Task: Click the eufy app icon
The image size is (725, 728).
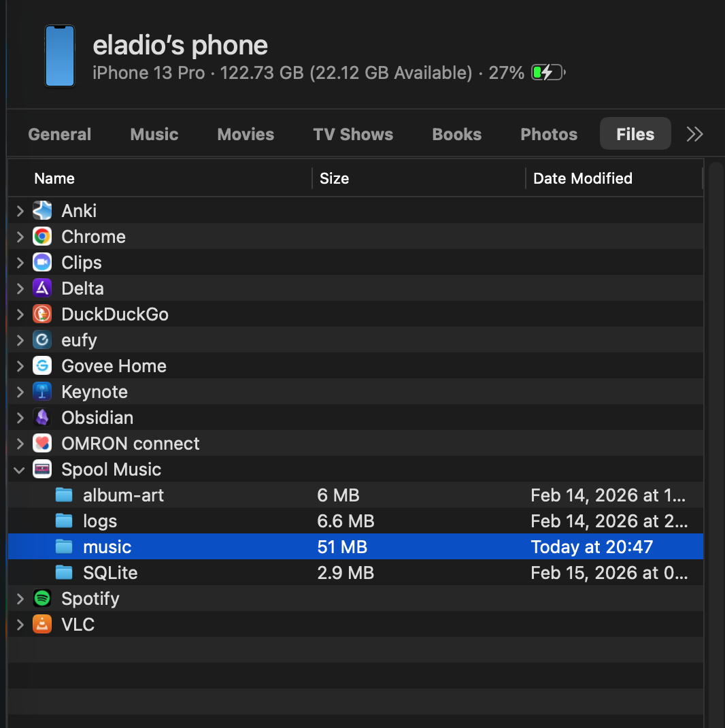Action: (x=42, y=340)
